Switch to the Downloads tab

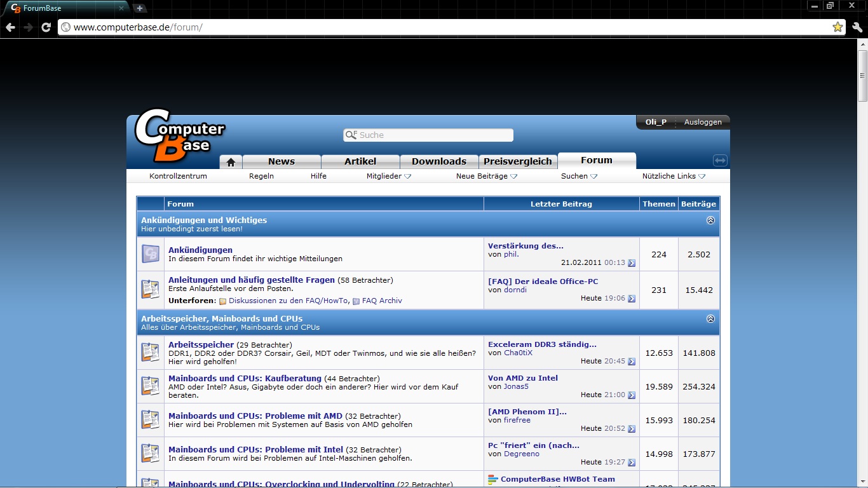pyautogui.click(x=439, y=161)
